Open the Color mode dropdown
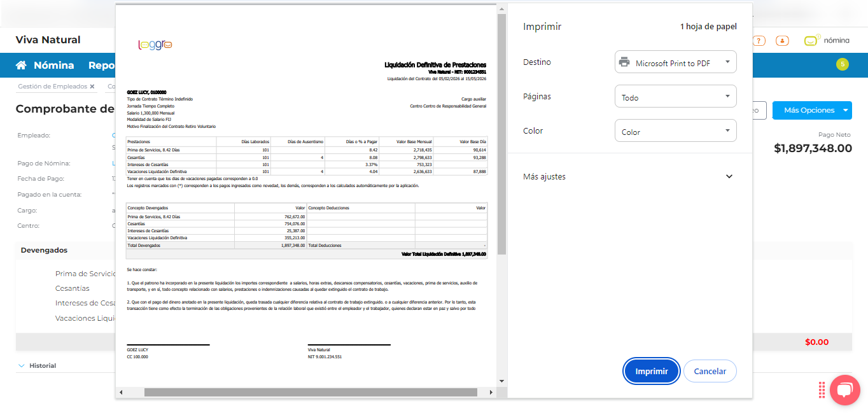 [675, 131]
